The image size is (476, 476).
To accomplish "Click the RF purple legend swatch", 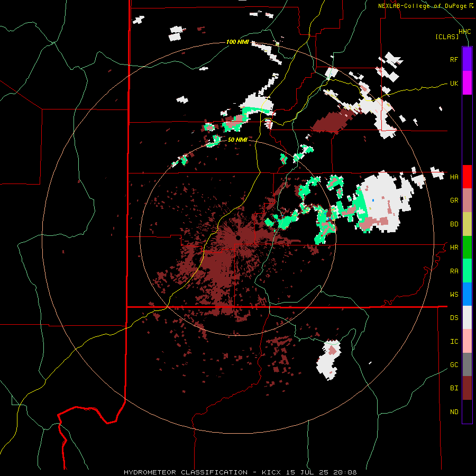I will (x=467, y=59).
